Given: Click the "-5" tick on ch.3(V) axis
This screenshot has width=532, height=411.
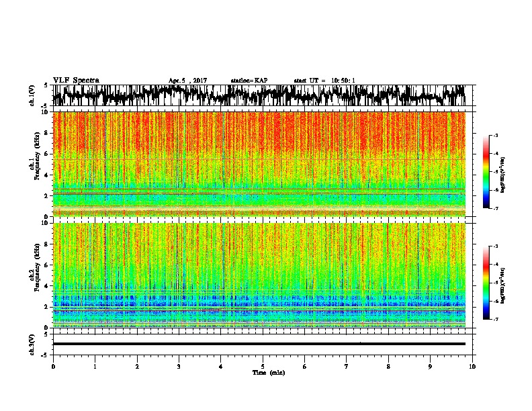Looking at the screenshot, I should coord(46,355).
